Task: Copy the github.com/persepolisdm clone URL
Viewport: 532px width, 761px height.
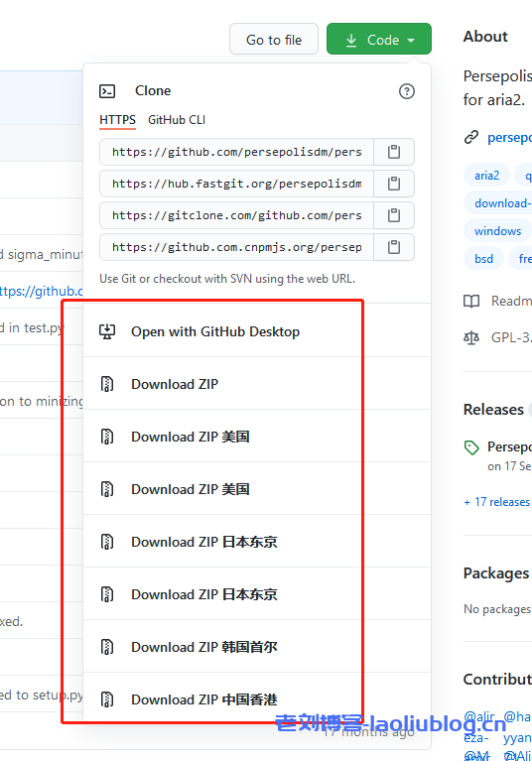Action: 394,152
